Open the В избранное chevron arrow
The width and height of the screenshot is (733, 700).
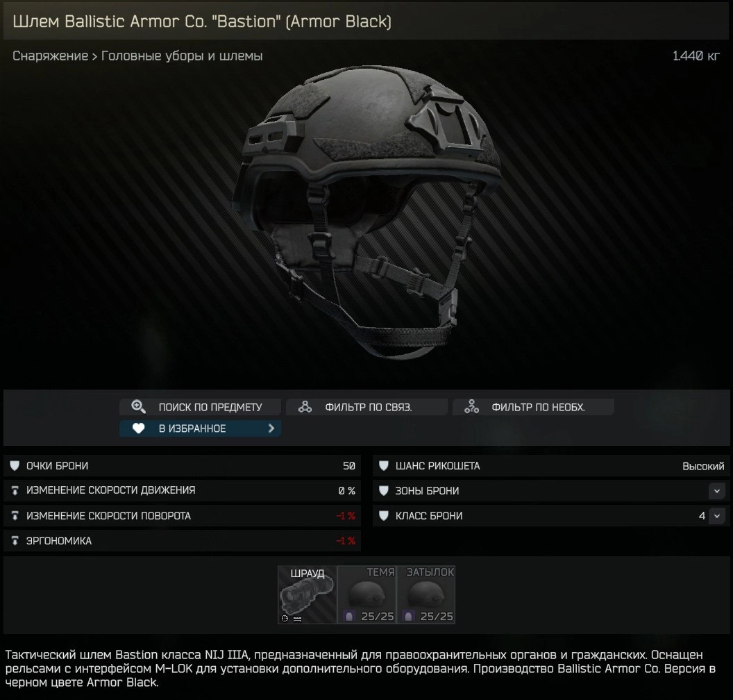(x=271, y=428)
